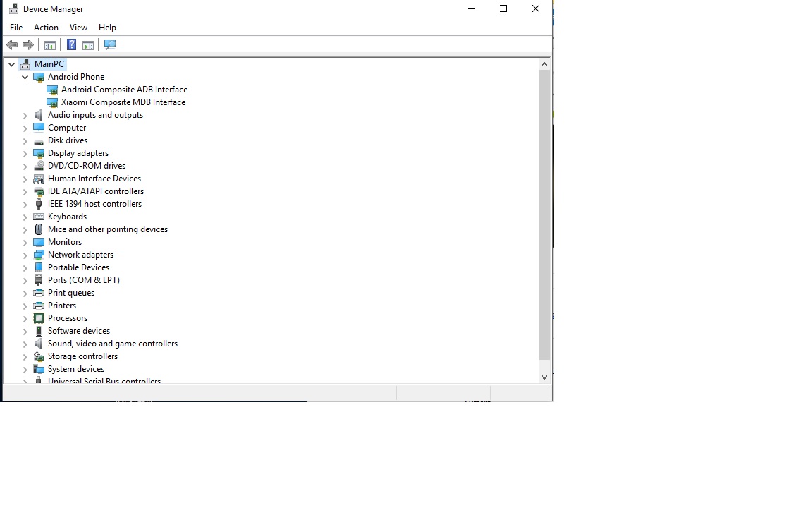The height and width of the screenshot is (508, 812).
Task: Click the Ports (COM & LPT) icon
Action: [38, 280]
